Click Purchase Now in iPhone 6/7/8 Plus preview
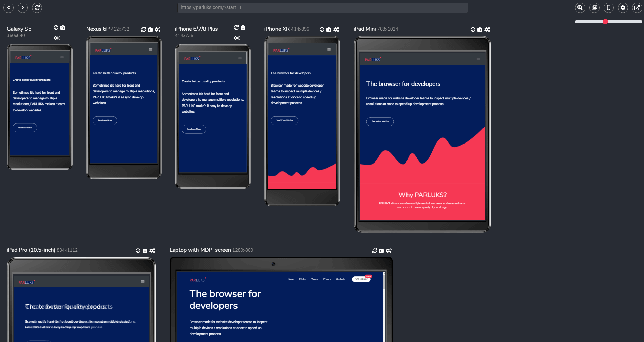644x342 pixels. [194, 129]
